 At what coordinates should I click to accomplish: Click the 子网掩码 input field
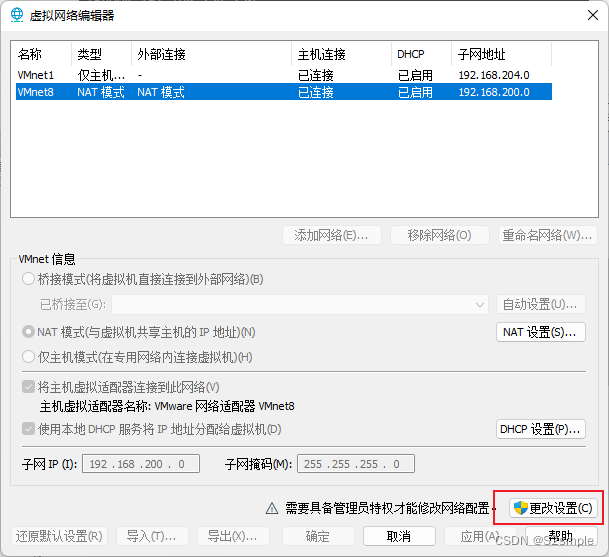[356, 464]
